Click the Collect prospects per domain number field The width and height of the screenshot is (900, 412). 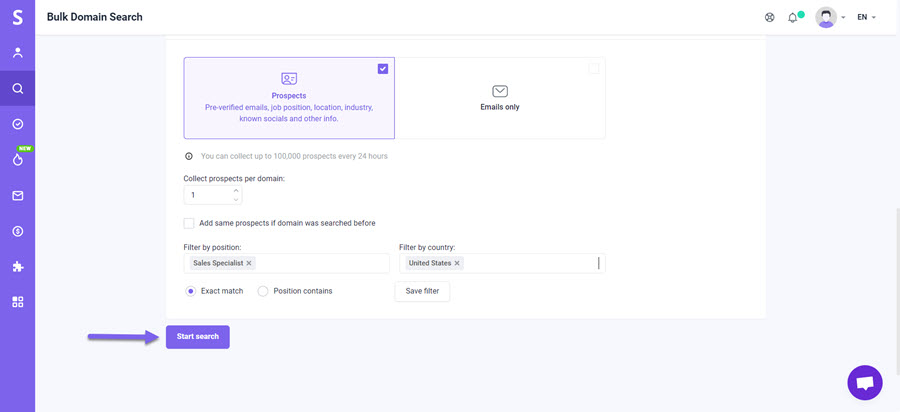[213, 195]
